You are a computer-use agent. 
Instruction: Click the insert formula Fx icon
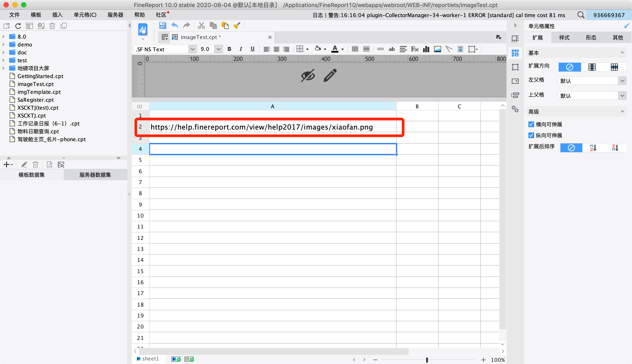click(414, 49)
